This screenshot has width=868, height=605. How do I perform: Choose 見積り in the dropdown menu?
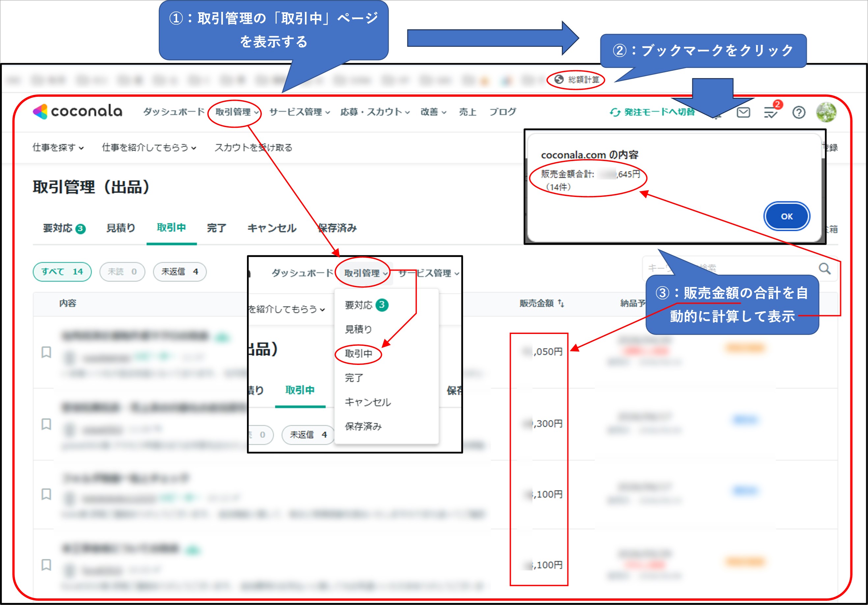click(x=358, y=329)
